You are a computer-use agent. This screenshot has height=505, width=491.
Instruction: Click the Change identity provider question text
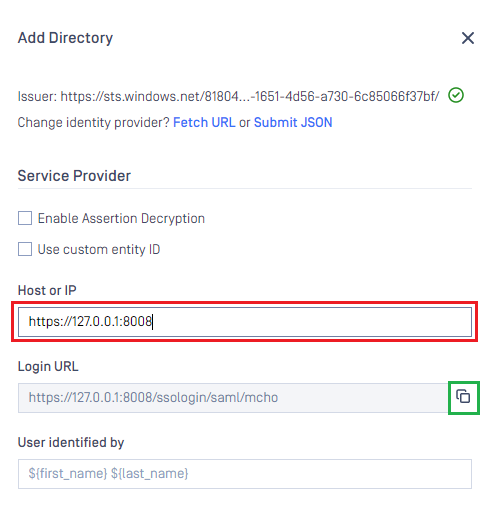coord(94,122)
